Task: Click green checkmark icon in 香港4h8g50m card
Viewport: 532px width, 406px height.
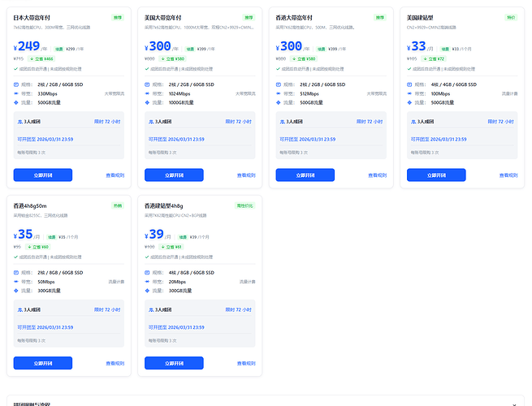Action: pyautogui.click(x=15, y=257)
